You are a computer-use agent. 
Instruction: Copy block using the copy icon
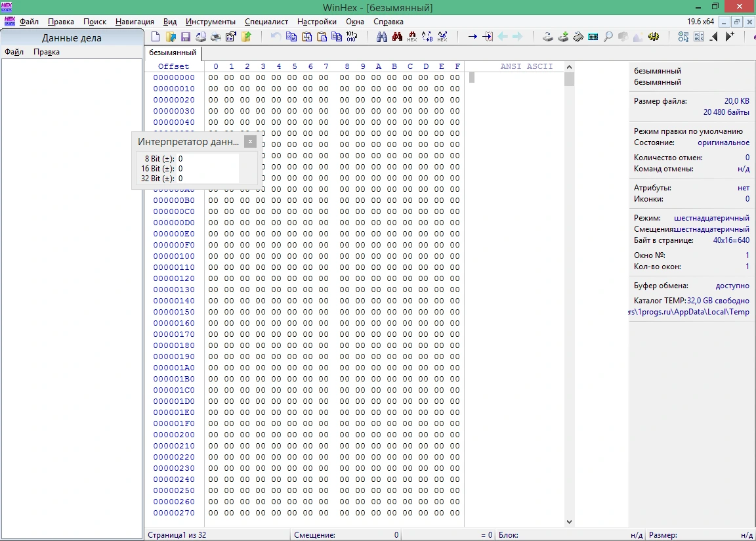(x=291, y=37)
